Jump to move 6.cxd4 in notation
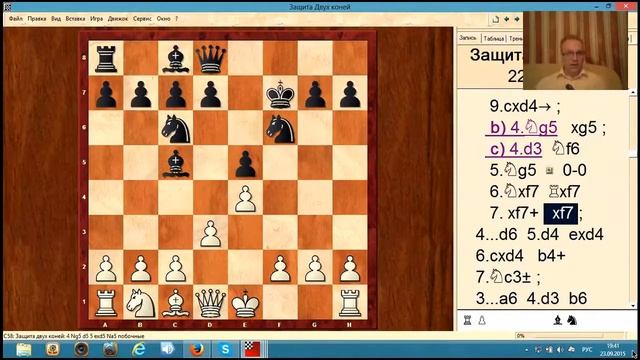This screenshot has width=640, height=360. (499, 256)
